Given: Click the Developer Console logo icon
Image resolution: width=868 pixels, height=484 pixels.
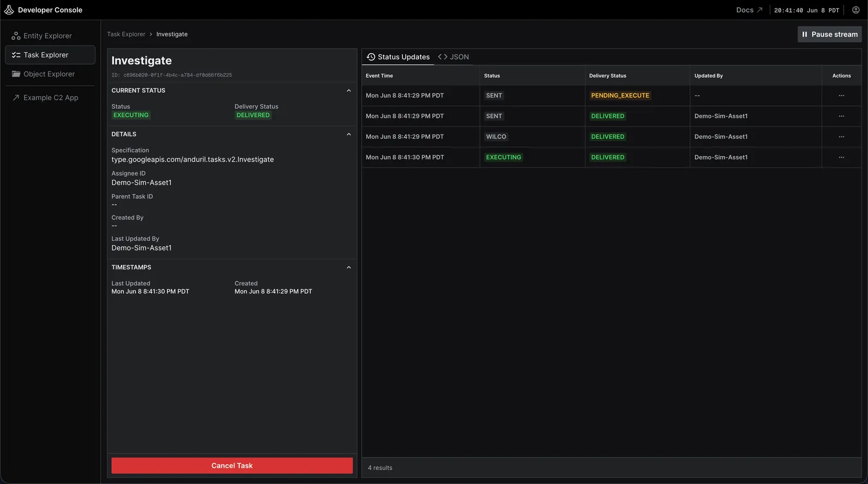Looking at the screenshot, I should pos(9,10).
